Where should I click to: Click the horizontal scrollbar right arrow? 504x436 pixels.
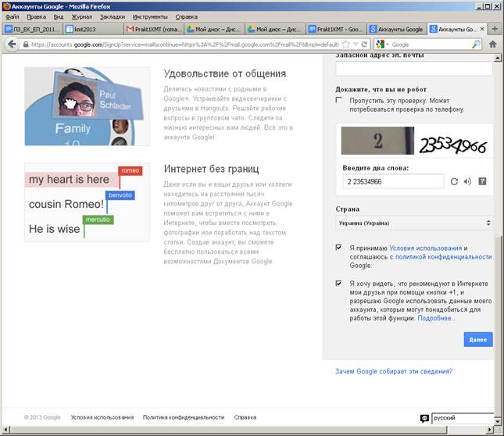pos(490,429)
